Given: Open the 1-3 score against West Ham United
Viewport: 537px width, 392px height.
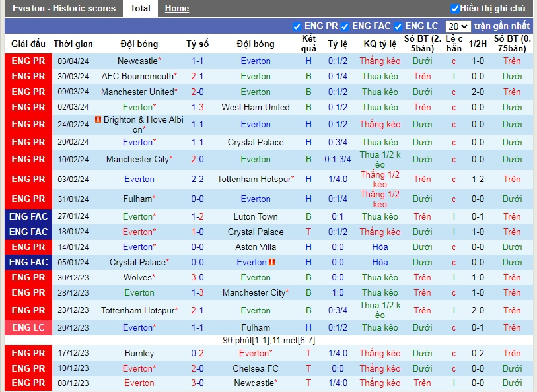Looking at the screenshot, I should [x=197, y=107].
